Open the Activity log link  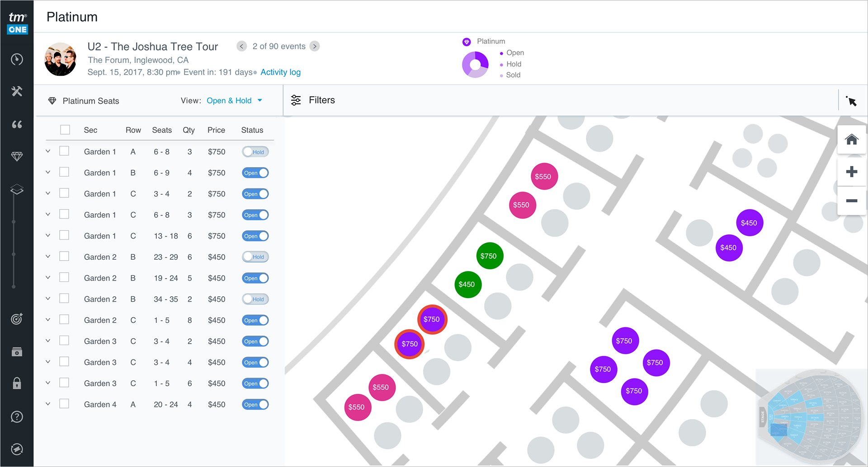(x=281, y=72)
